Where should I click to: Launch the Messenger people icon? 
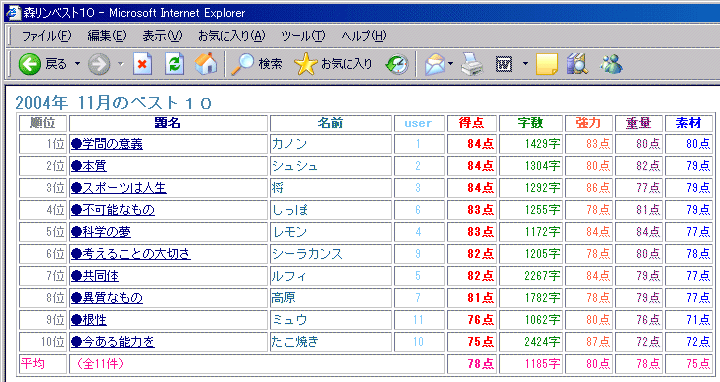click(x=611, y=64)
